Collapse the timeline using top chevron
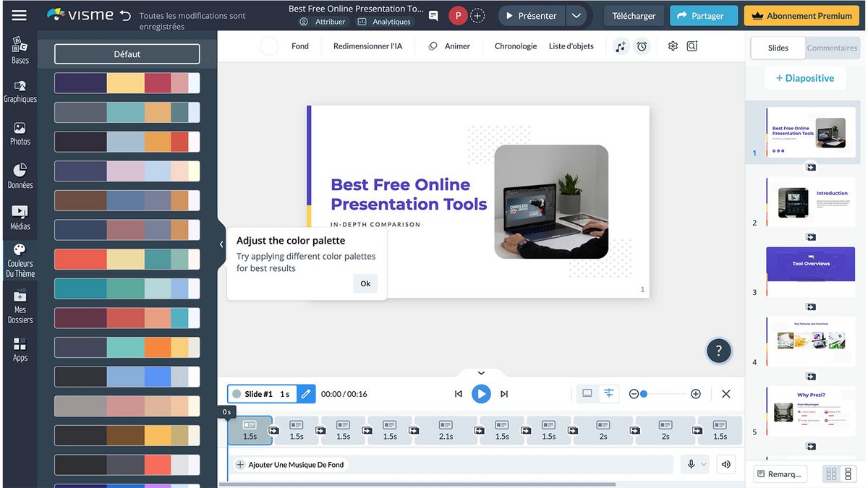This screenshot has height=488, width=868. pos(481,373)
